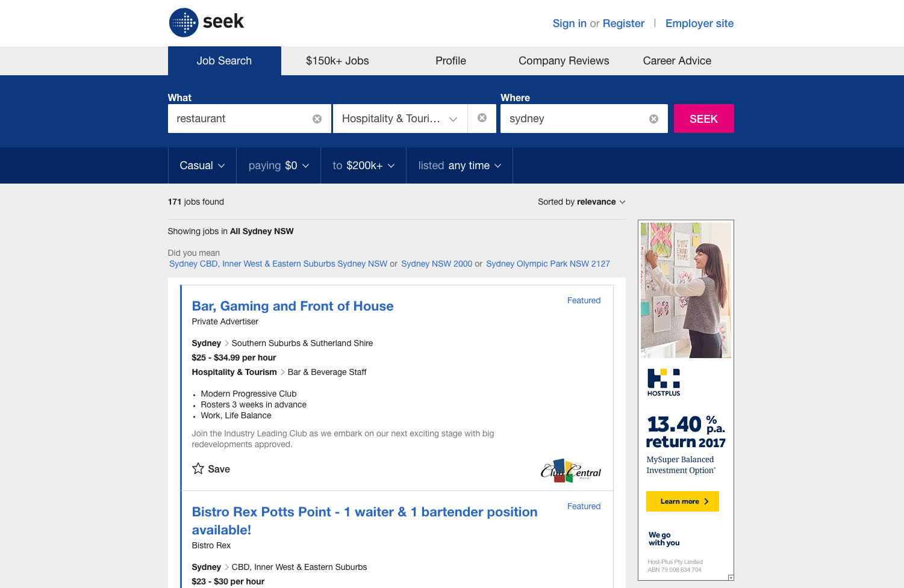Expand the 'paying $0' minimum salary dropdown
904x588 pixels.
tap(278, 166)
